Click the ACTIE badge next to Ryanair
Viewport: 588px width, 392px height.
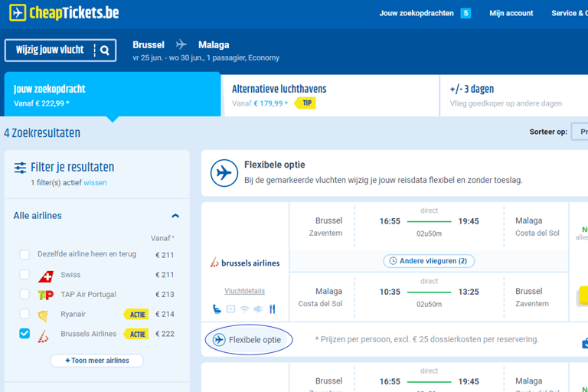click(x=136, y=315)
